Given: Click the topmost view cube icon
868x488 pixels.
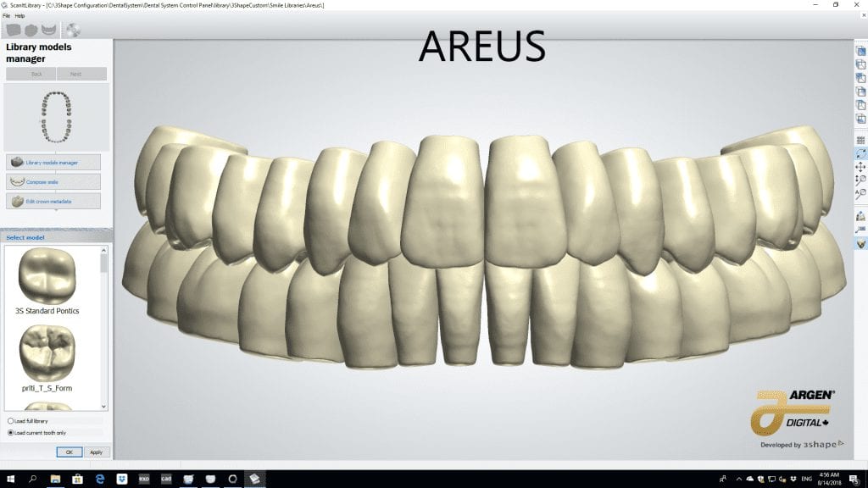Looking at the screenshot, I should (861, 52).
